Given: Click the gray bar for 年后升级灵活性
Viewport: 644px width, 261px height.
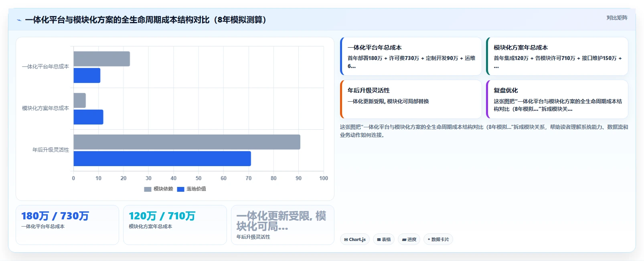Looking at the screenshot, I should coord(187,142).
